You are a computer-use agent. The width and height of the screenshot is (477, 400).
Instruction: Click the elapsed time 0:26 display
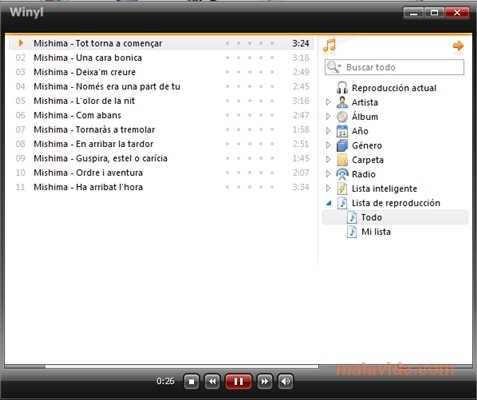coord(165,381)
